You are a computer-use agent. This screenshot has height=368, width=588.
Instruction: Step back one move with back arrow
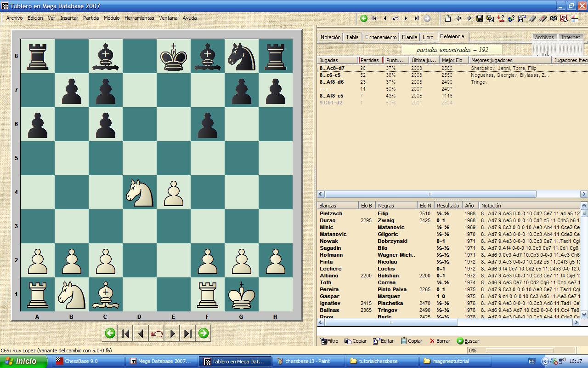pyautogui.click(x=141, y=333)
